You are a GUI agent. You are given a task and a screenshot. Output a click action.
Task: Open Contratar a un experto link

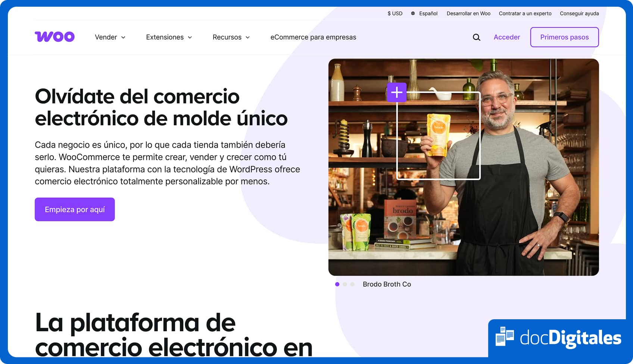pos(525,13)
